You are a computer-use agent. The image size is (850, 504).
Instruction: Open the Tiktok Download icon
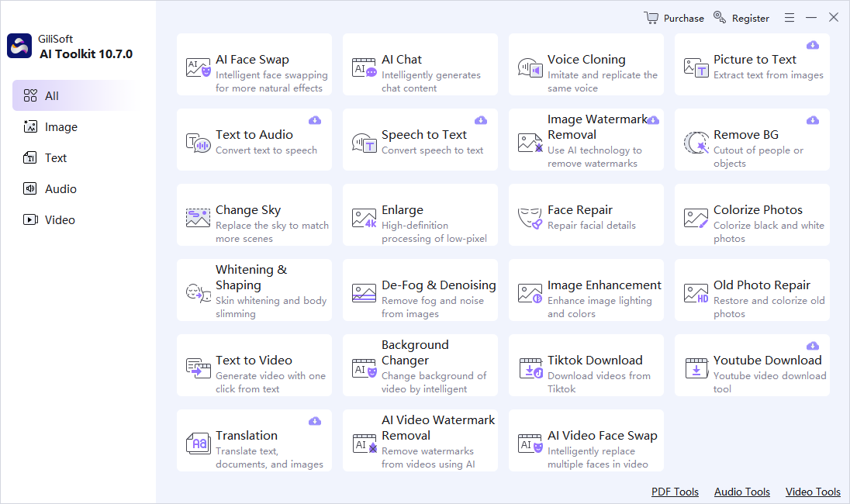click(530, 368)
